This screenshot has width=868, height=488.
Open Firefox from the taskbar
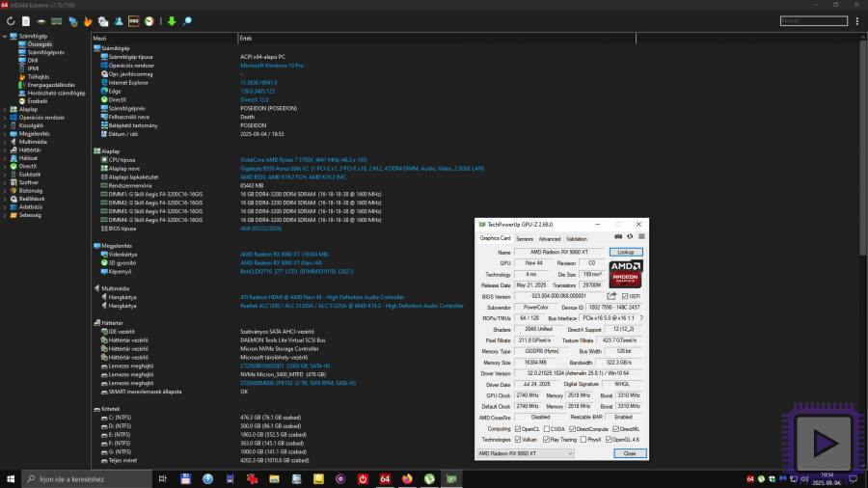point(407,478)
